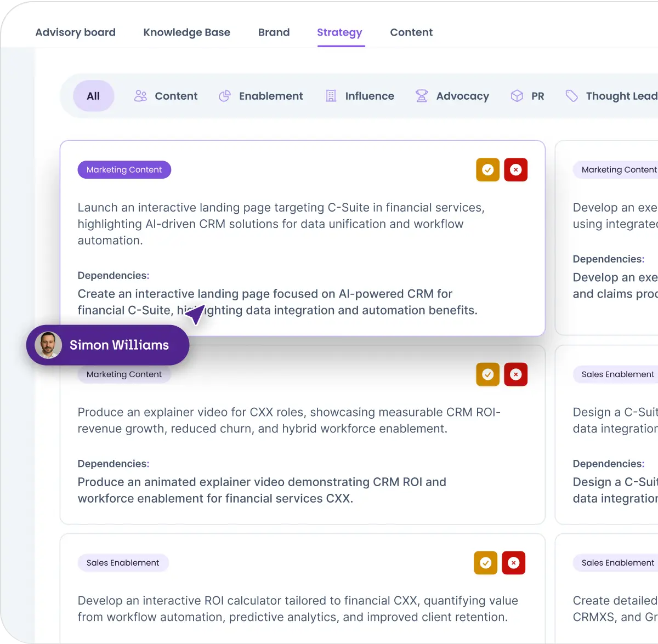Click Marketing Content tag on right column top card
Screen dimensions: 658x644
tap(616, 170)
